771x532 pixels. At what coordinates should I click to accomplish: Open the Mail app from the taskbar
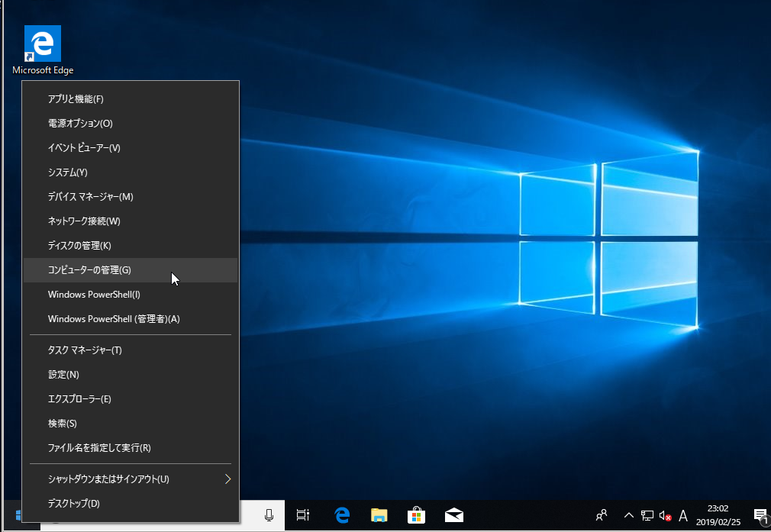coord(454,516)
